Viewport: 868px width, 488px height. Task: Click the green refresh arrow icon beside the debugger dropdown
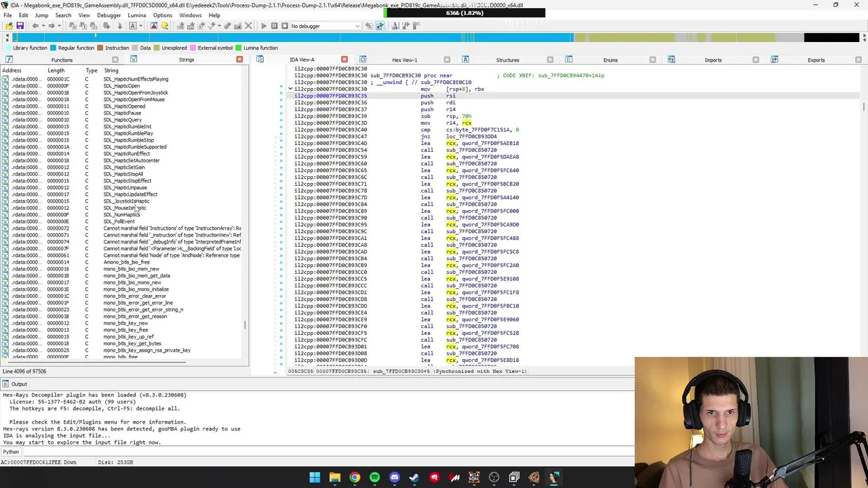click(x=380, y=26)
